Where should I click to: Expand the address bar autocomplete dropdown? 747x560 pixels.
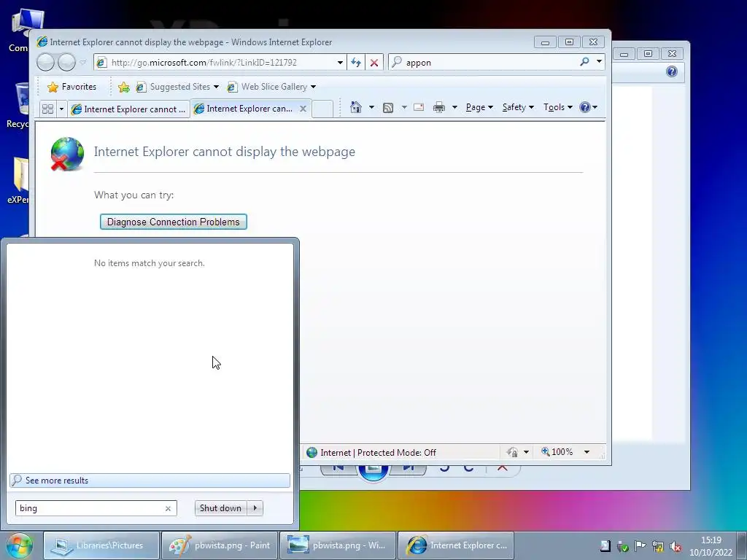click(340, 63)
